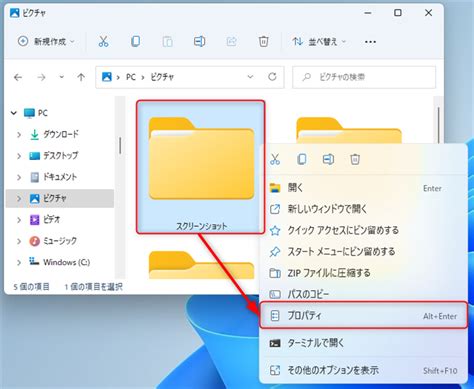Click the folder right of スクリーンショット
Screen dimensions: 474x389
pos(349,130)
